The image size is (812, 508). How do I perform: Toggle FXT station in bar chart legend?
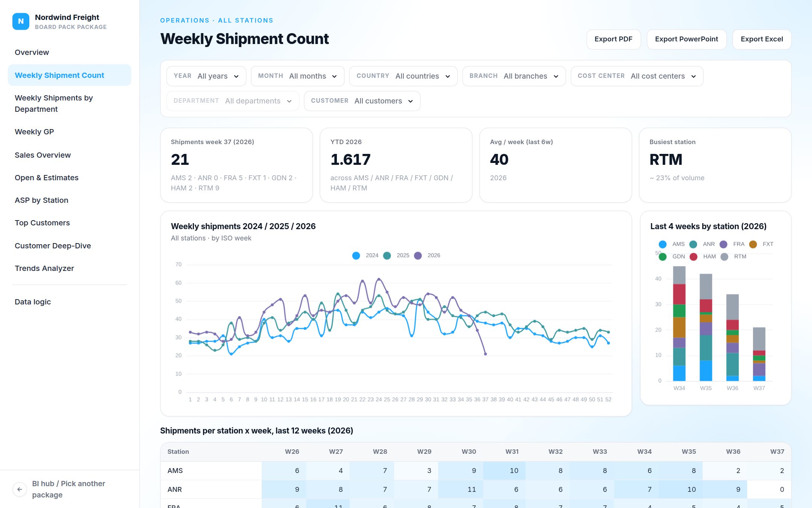(753, 244)
